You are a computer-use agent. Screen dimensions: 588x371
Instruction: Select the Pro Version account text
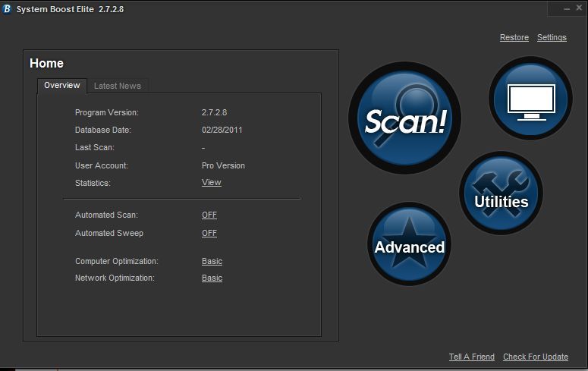(223, 165)
